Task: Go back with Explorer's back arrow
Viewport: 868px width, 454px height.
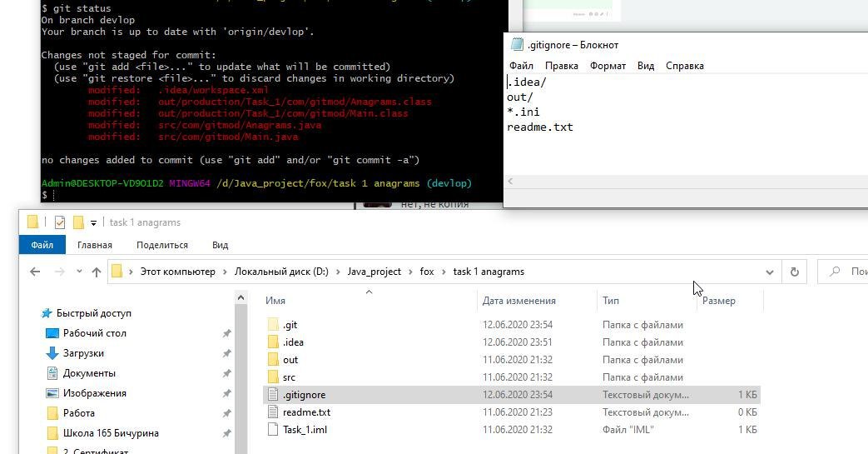Action: (x=35, y=272)
